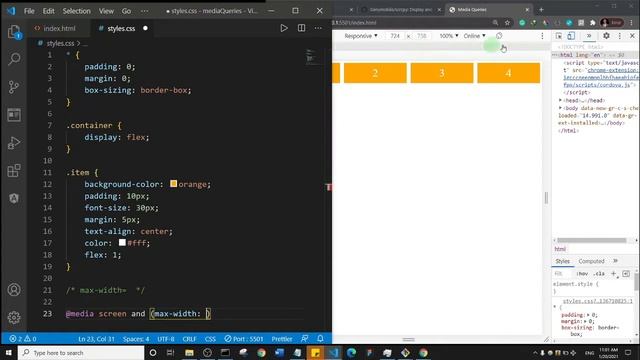640x360 pixels.
Task: Add a new style rule
Action: (x=613, y=273)
